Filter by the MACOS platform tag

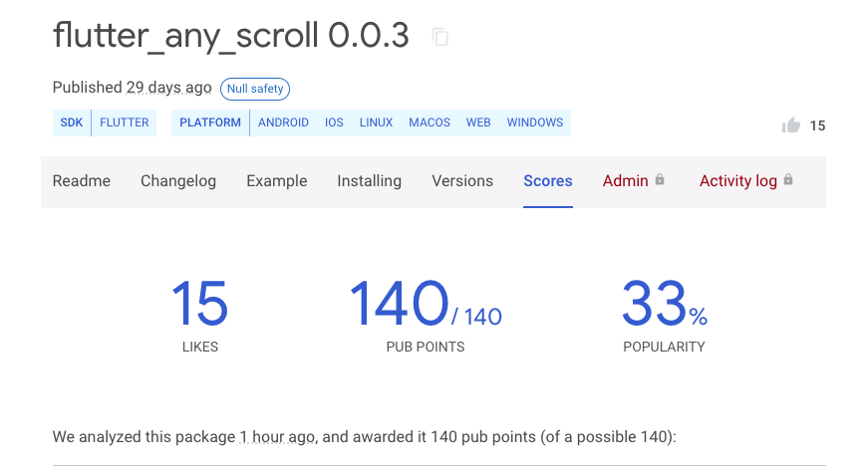point(430,122)
